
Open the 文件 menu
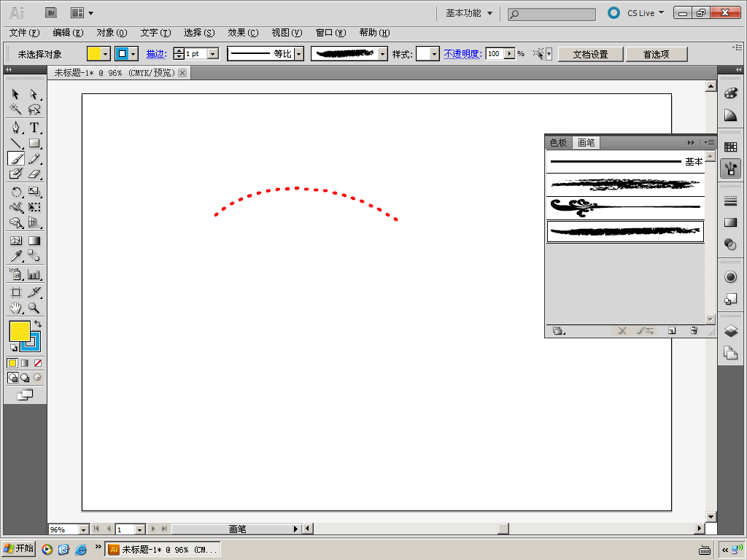(x=24, y=32)
